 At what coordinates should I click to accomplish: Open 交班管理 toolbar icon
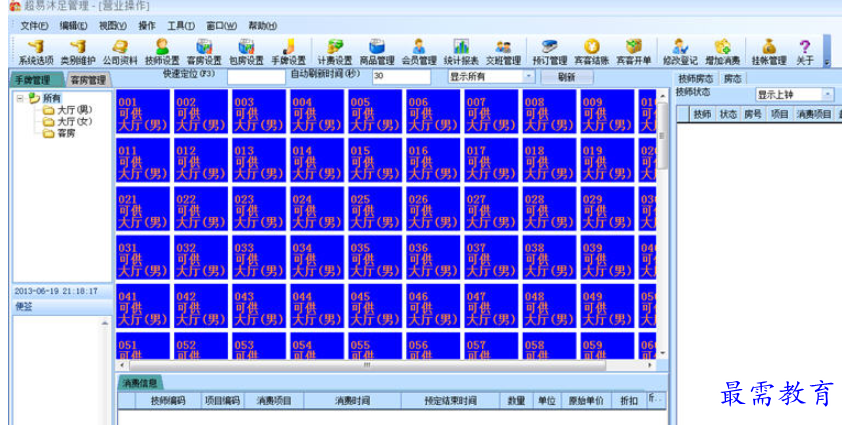pos(503,53)
